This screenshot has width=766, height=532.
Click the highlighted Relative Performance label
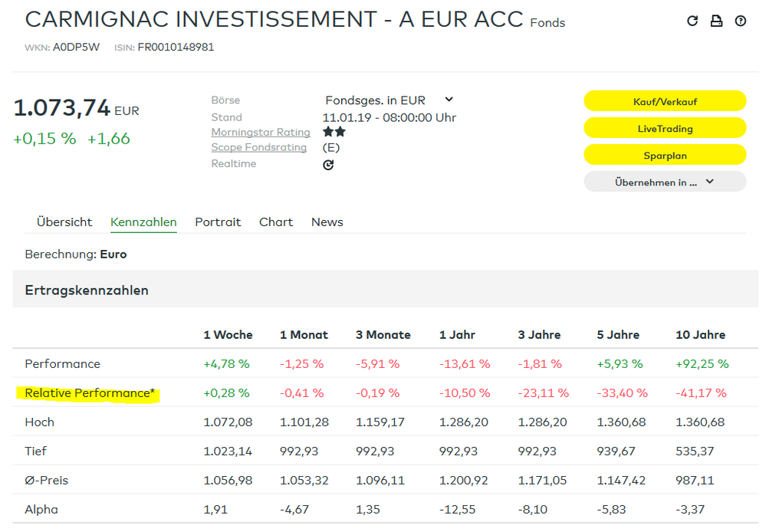(90, 393)
